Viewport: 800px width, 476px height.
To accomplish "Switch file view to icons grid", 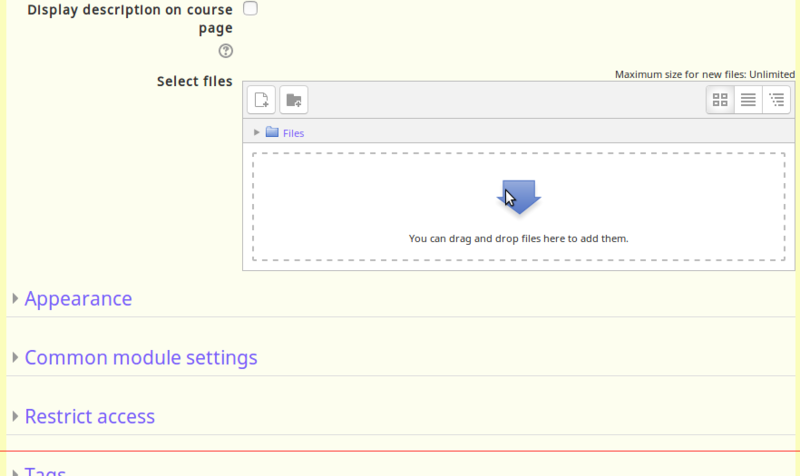I will tap(720, 99).
